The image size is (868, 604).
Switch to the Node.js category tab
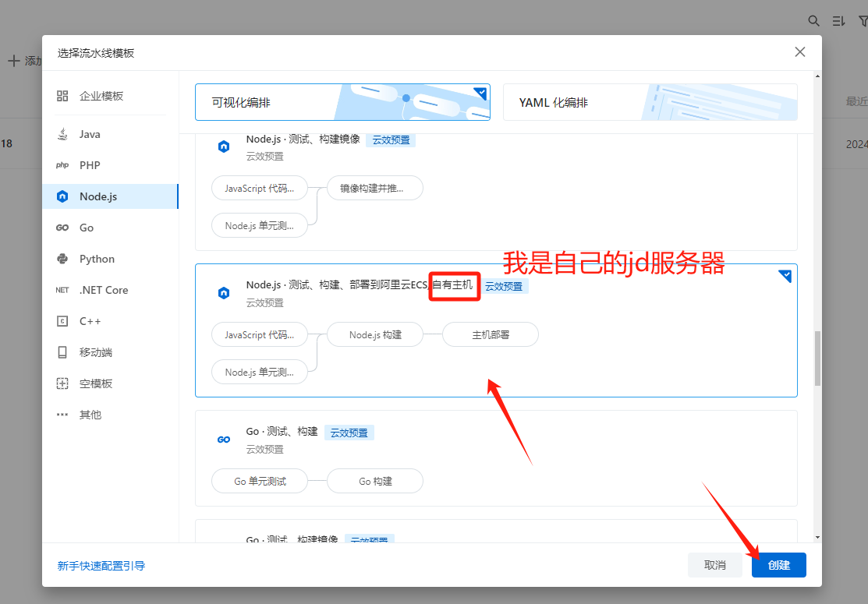[97, 196]
